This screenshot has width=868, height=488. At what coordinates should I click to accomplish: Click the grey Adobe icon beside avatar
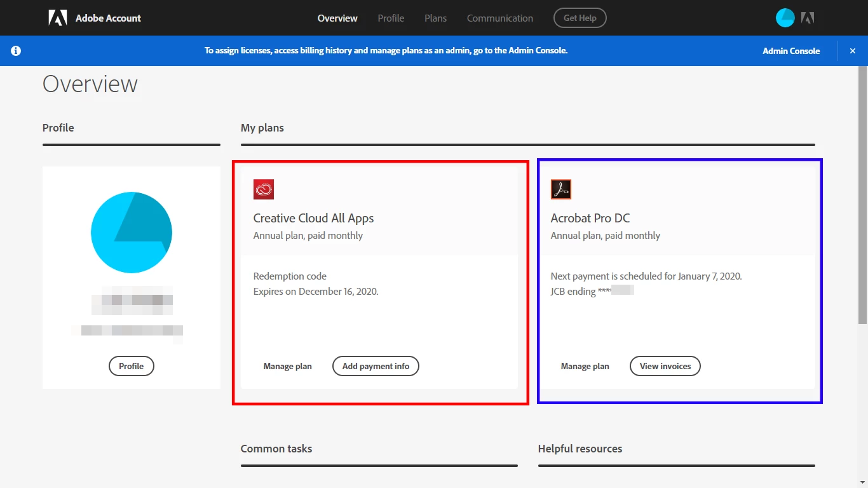(808, 18)
